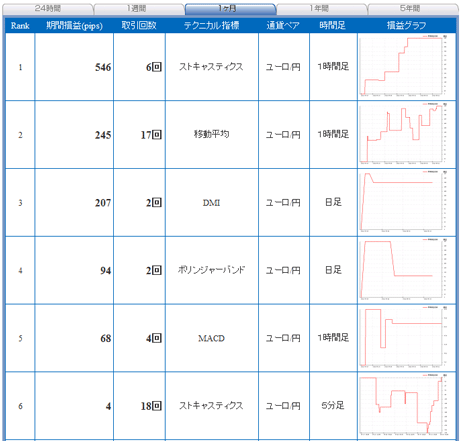Open the 5年間 tab

point(413,9)
